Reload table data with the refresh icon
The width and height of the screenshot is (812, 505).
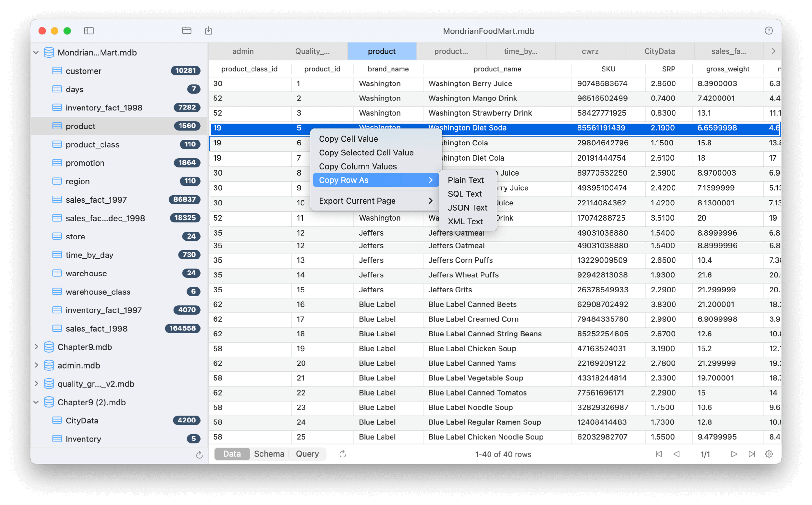point(342,454)
